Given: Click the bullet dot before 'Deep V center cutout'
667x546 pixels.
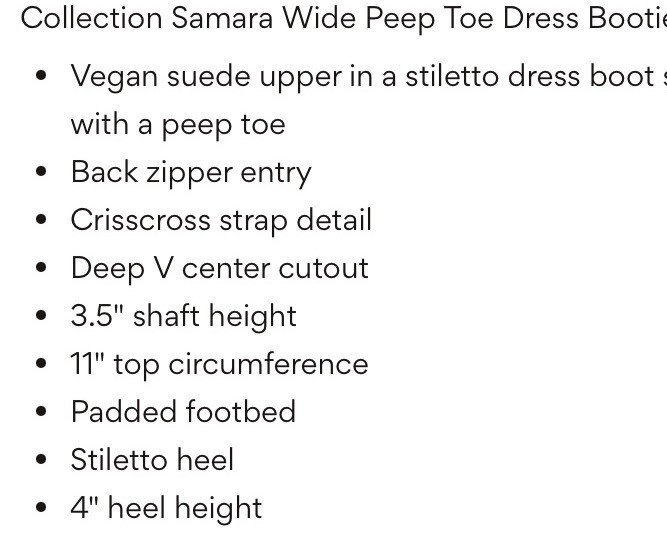Looking at the screenshot, I should pos(41,268).
